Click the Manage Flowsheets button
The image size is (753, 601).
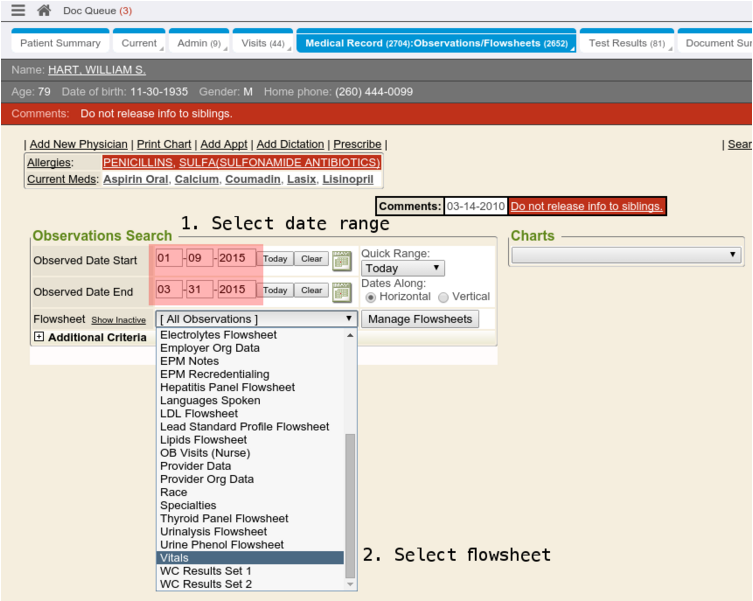point(419,319)
